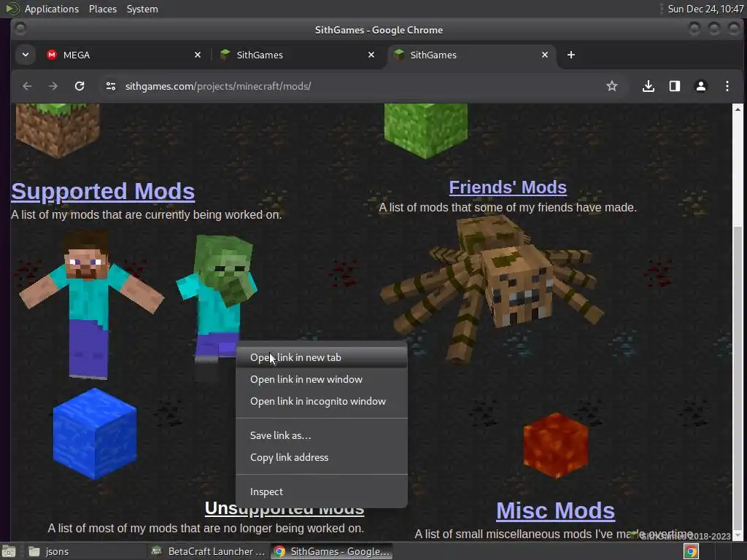Close the middle SithGames tab
Image resolution: width=747 pixels, height=560 pixels.
tap(371, 55)
